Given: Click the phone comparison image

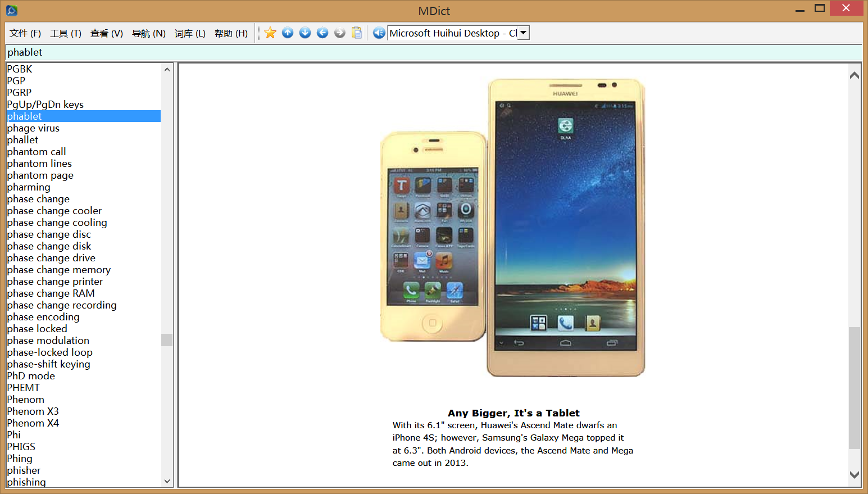Looking at the screenshot, I should [513, 228].
